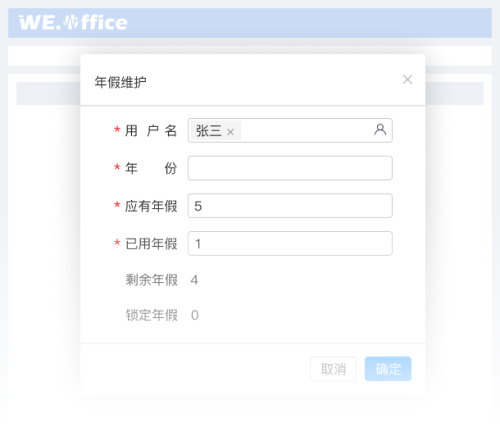Click the 剩余年假 label text
Screen dimensions: 500x435
151,280
